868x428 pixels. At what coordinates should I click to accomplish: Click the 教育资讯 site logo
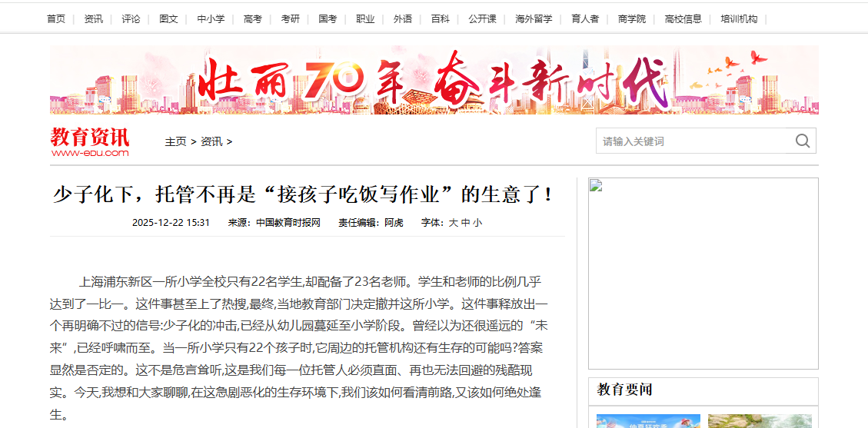point(90,142)
